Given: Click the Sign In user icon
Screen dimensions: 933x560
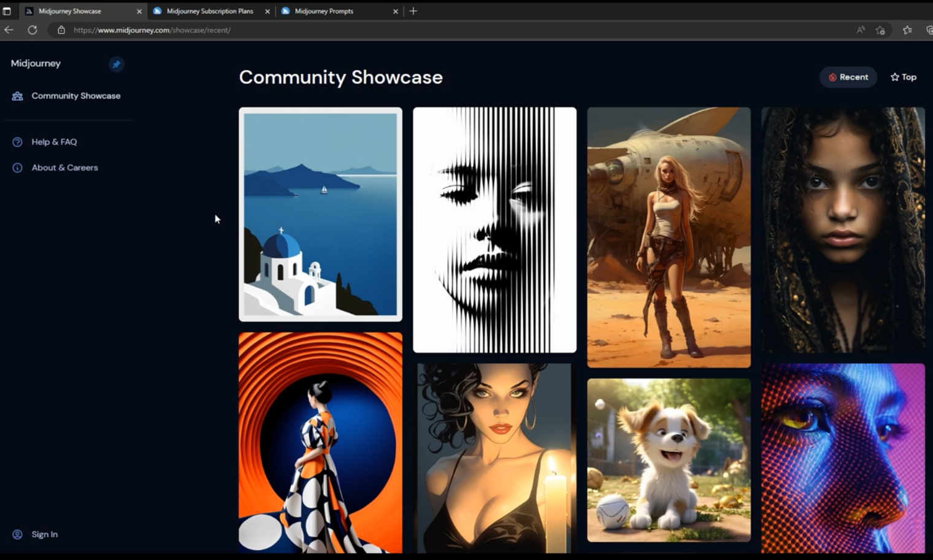Looking at the screenshot, I should click(17, 534).
